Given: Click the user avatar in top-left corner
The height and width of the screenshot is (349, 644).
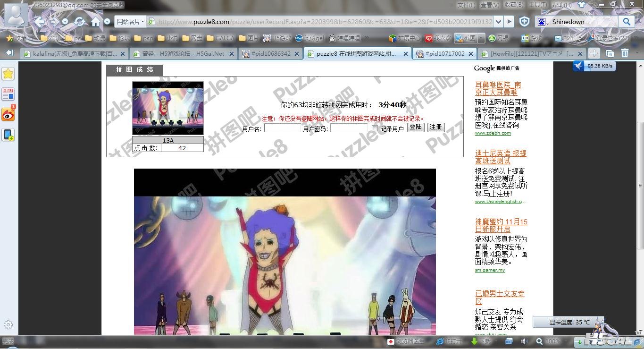Looking at the screenshot, I should point(15,14).
